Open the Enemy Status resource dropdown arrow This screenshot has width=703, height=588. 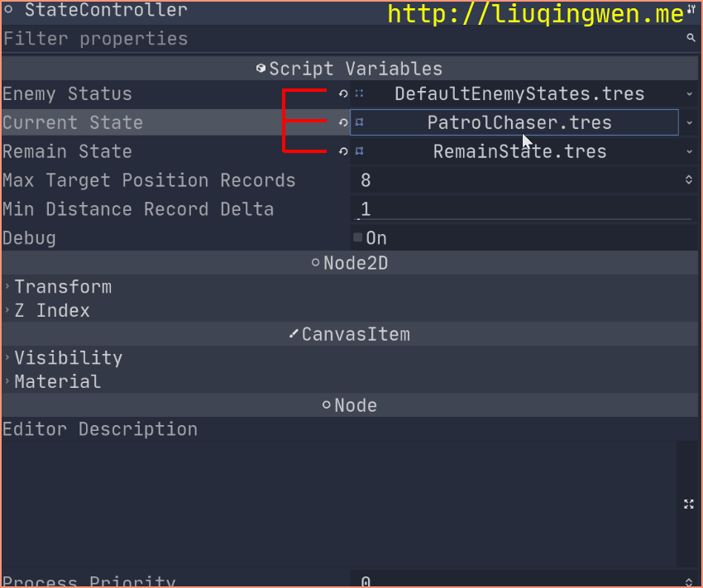pyautogui.click(x=690, y=93)
